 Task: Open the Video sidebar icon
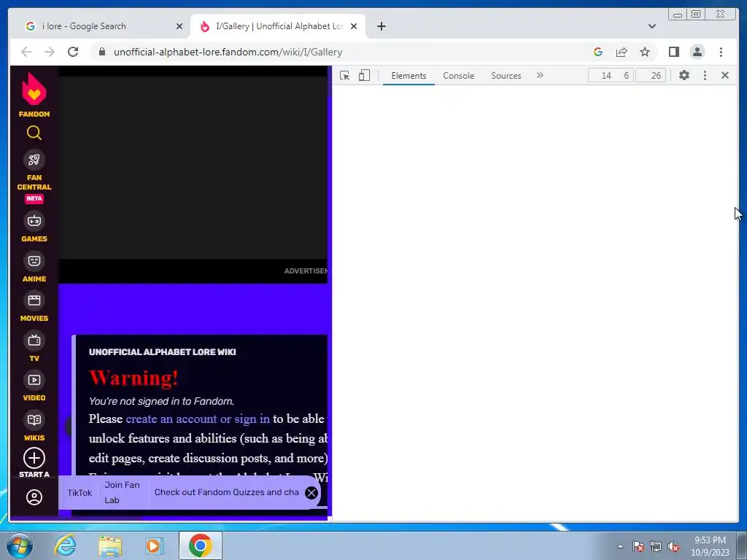pyautogui.click(x=34, y=380)
